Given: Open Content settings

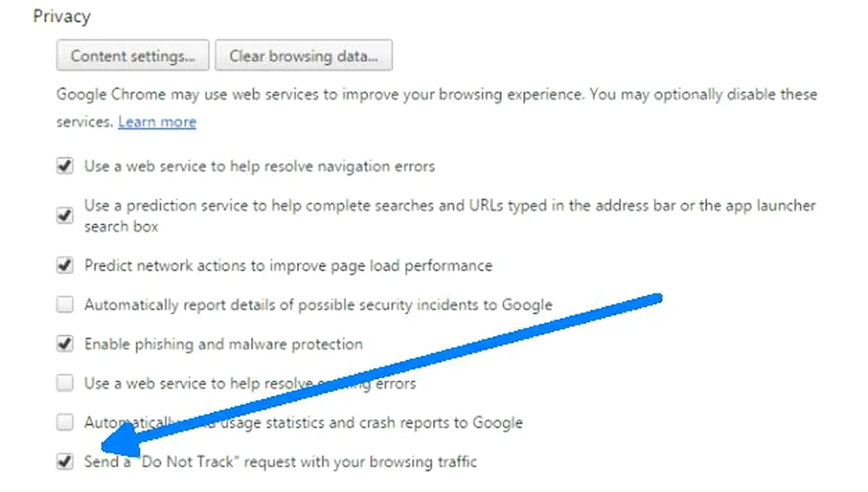Looking at the screenshot, I should (133, 56).
